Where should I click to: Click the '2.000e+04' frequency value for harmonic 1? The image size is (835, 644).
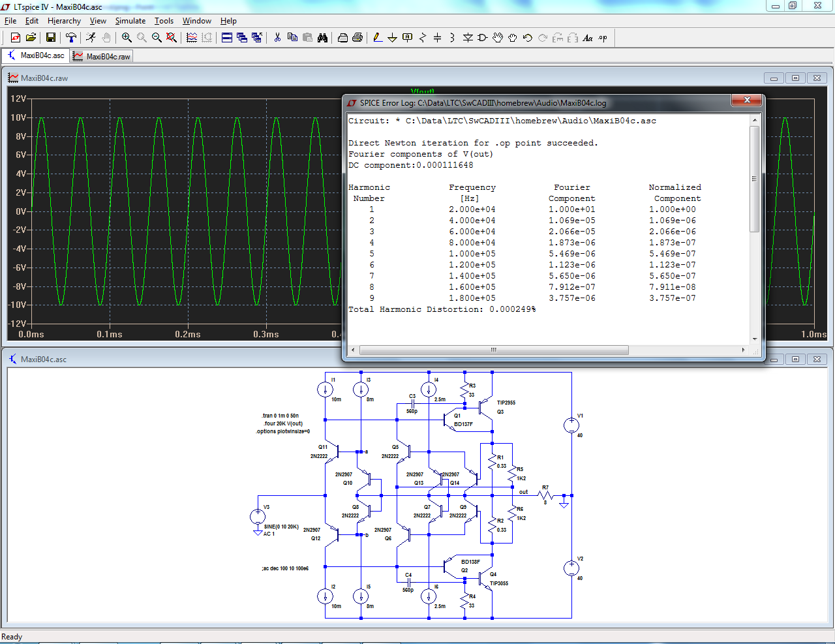coord(472,209)
